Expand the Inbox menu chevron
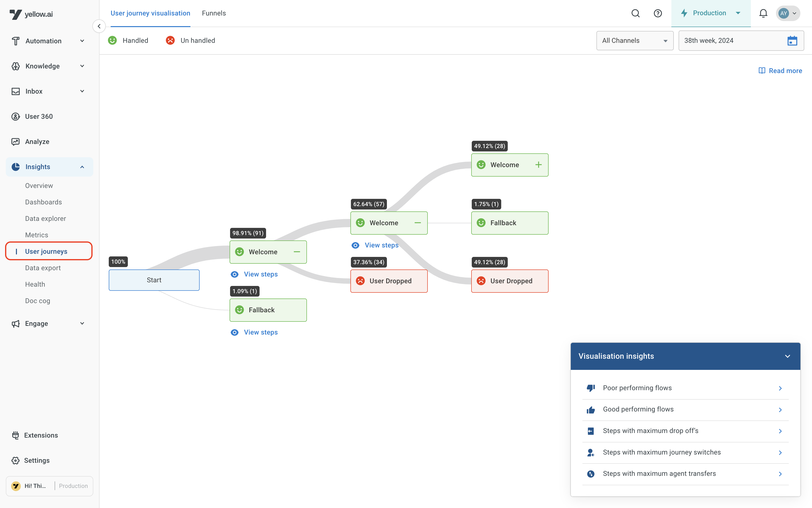 82,91
